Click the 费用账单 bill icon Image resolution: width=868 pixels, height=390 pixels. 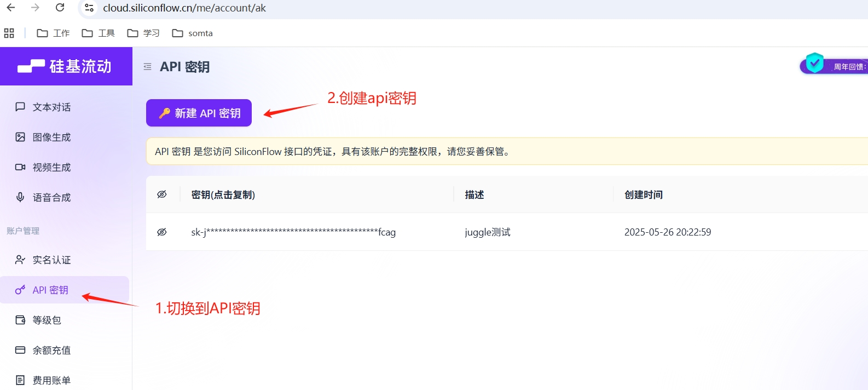pyautogui.click(x=20, y=380)
